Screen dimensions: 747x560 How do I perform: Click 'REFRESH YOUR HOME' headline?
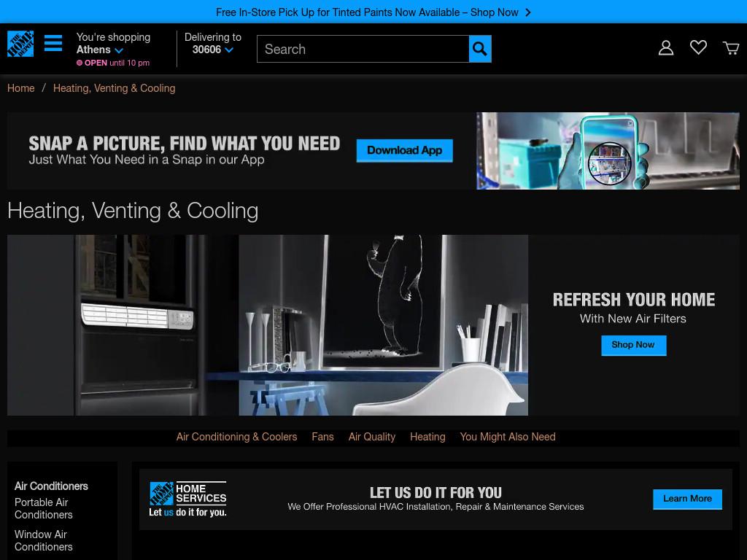pos(634,300)
